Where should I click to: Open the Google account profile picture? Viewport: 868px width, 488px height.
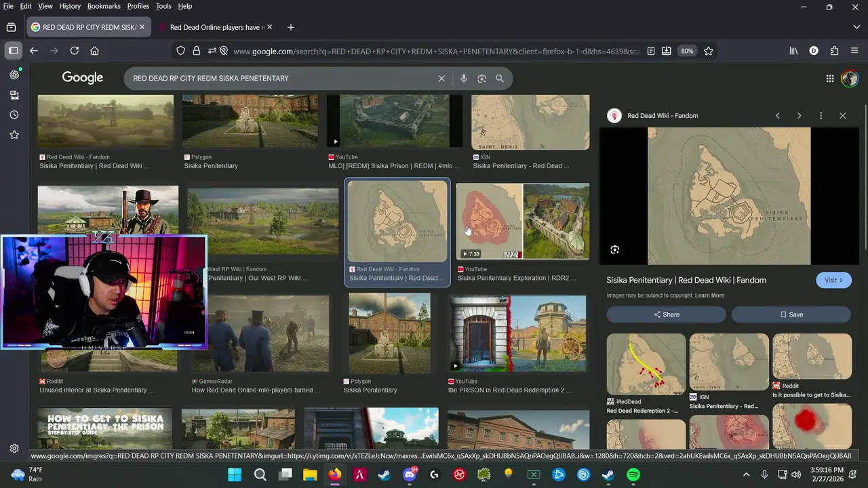850,79
